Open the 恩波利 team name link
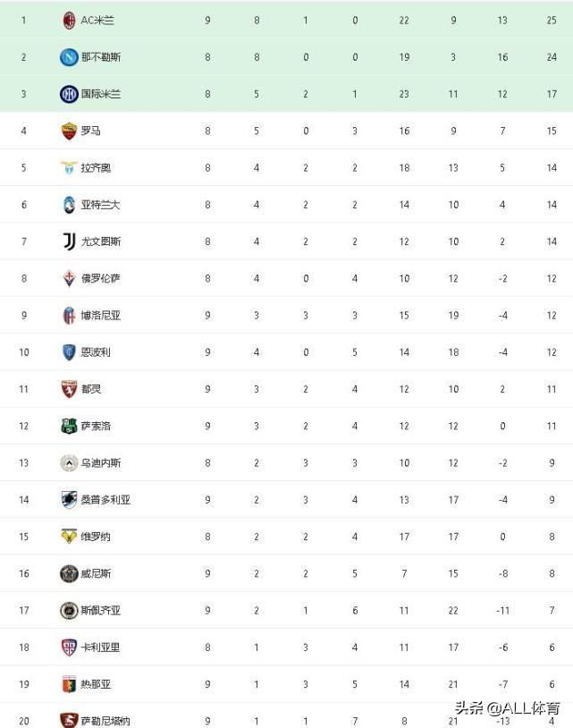This screenshot has height=728, width=573. point(96,352)
